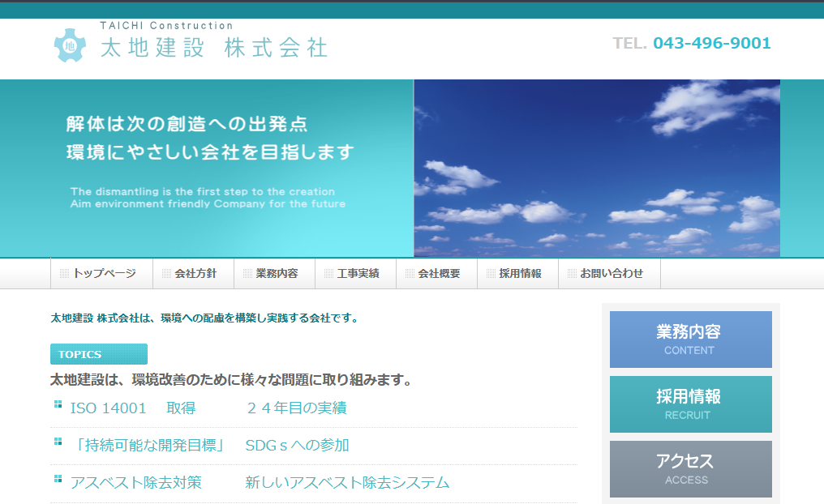This screenshot has height=504, width=824.
Task: Click the TAICHI Construction heading text
Action: tap(166, 26)
